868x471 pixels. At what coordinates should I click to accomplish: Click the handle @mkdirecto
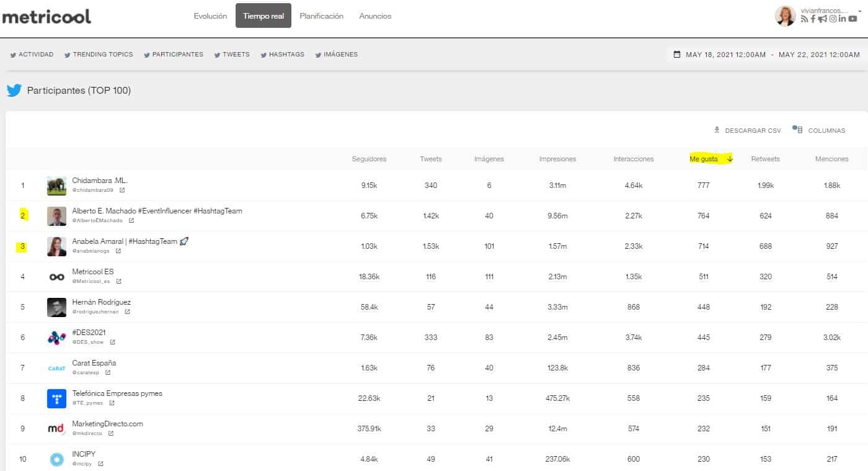pyautogui.click(x=87, y=434)
